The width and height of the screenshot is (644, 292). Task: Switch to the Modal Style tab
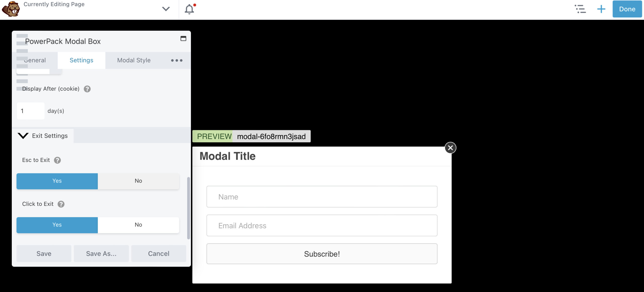tap(133, 60)
